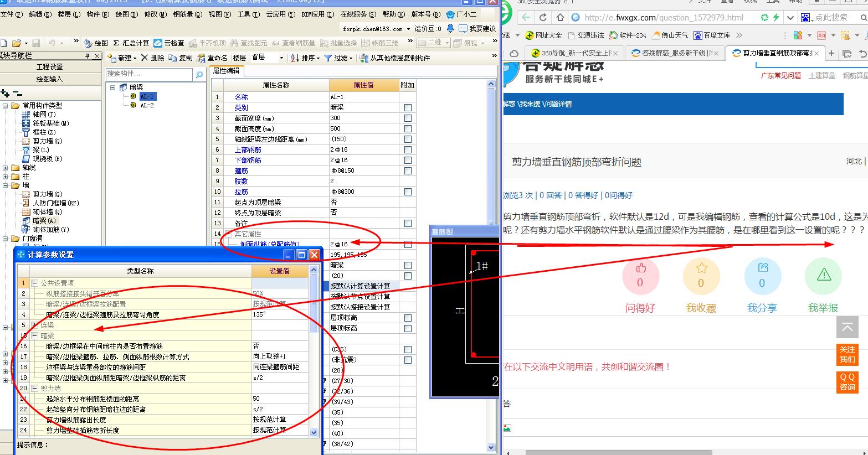Click the browser refresh icon
This screenshot has height=455, width=868.
point(543,18)
